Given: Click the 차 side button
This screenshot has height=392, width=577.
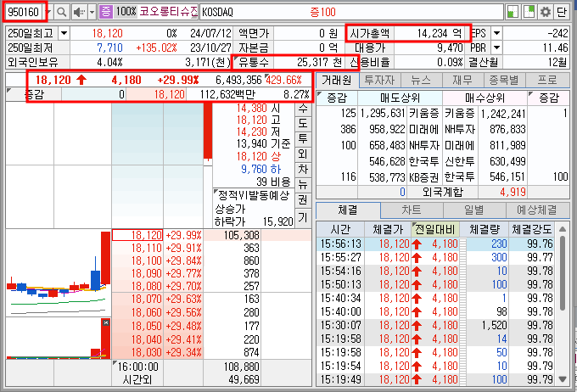Looking at the screenshot, I should (x=303, y=170).
